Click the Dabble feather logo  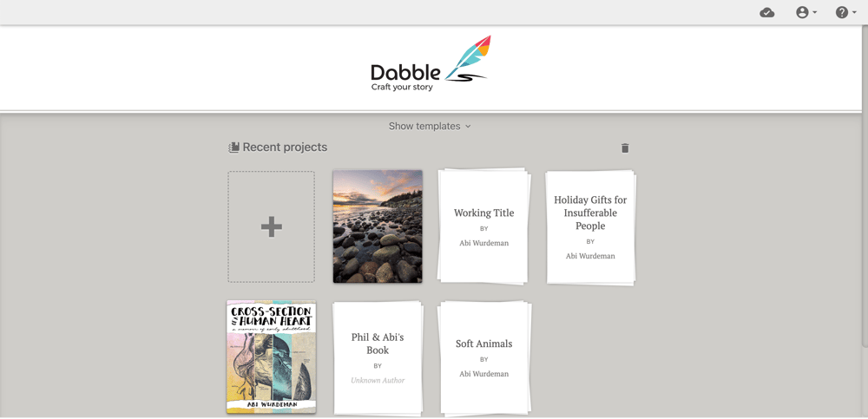tap(431, 63)
